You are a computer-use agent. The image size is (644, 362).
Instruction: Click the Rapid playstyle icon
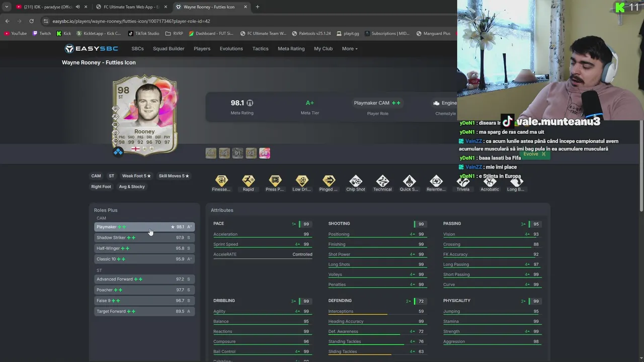[248, 180]
